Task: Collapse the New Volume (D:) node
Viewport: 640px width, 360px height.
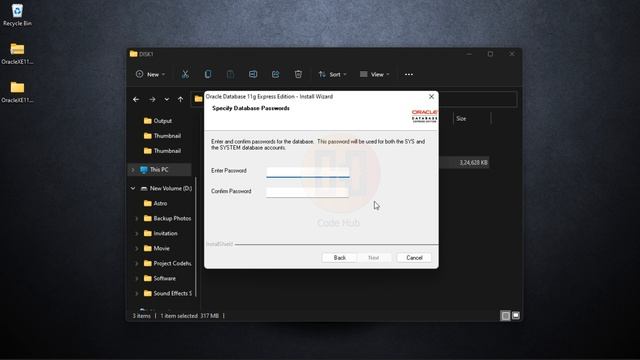Action: [x=133, y=188]
